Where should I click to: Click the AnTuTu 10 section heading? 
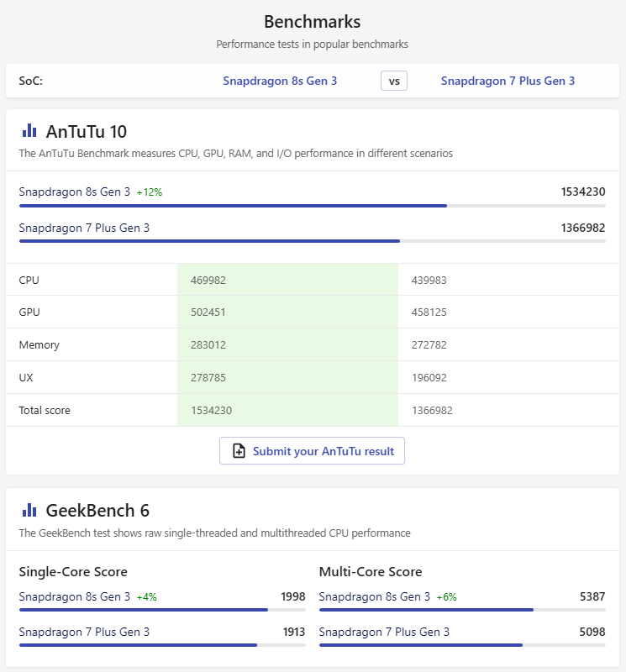pyautogui.click(x=86, y=132)
